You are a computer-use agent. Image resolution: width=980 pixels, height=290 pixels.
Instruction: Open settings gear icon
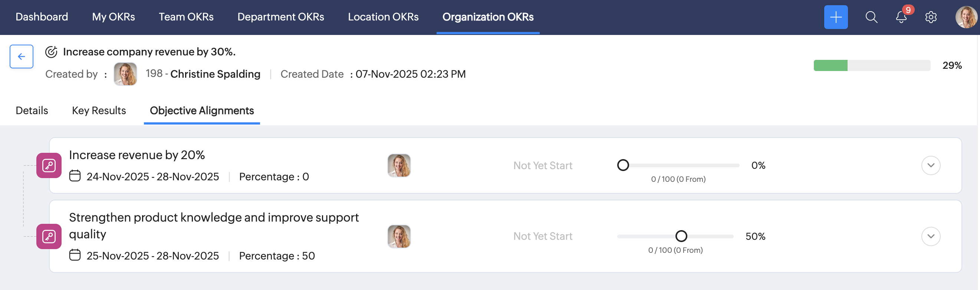pyautogui.click(x=931, y=17)
